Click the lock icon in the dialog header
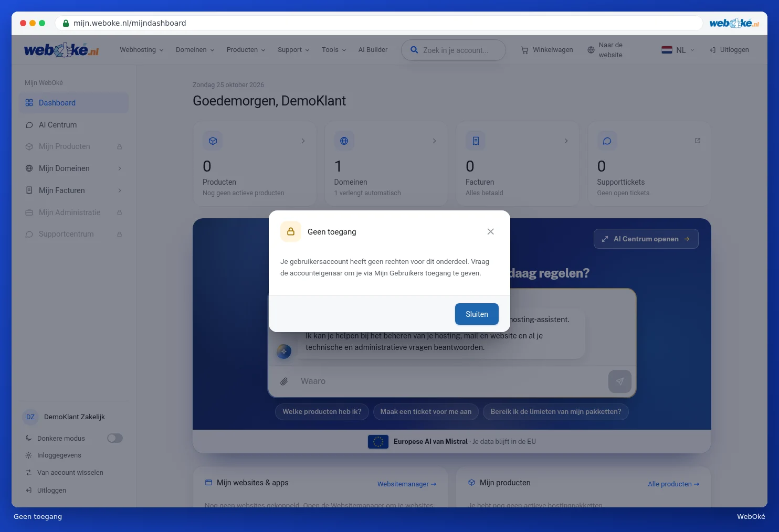The height and width of the screenshot is (532, 779). point(291,231)
